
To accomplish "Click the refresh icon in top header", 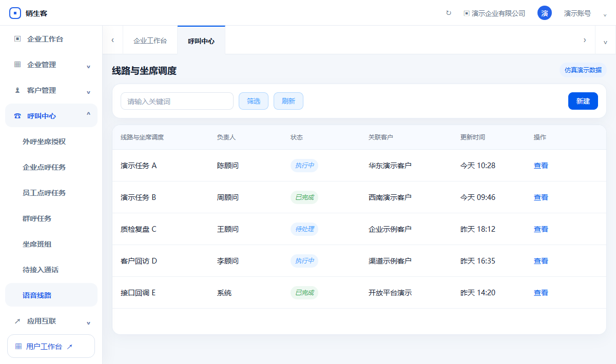I will (x=449, y=13).
